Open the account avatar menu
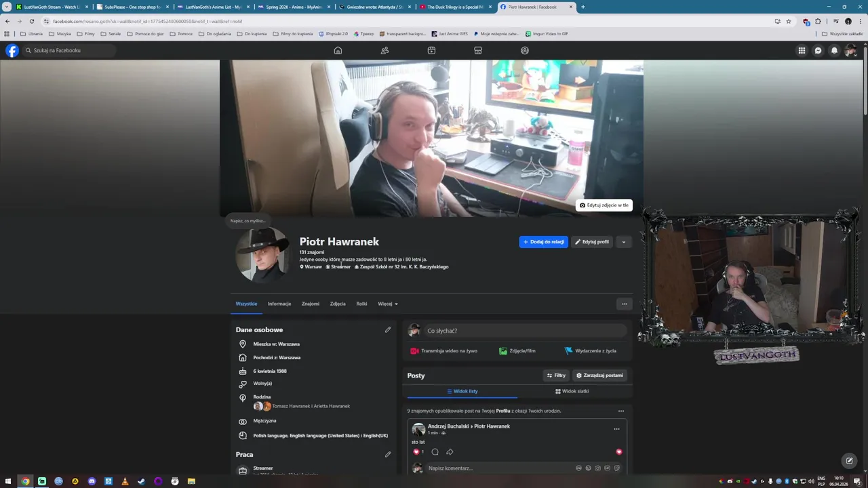868x488 pixels. point(850,50)
